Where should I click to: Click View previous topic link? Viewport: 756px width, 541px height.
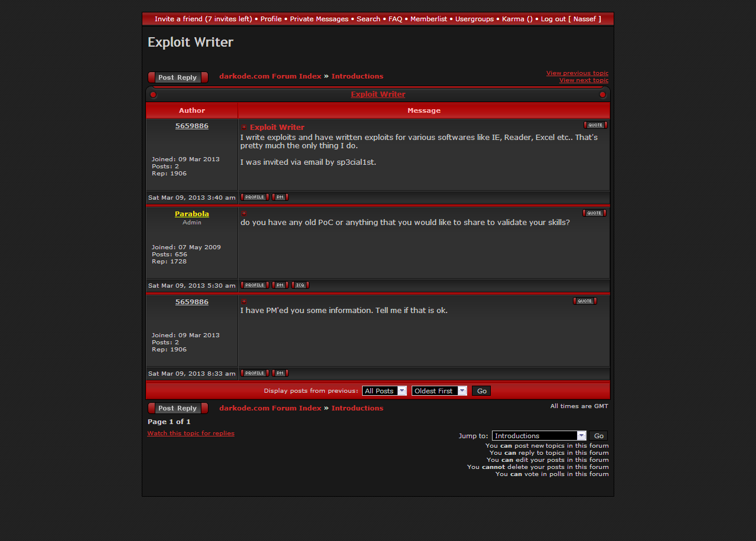(x=576, y=73)
